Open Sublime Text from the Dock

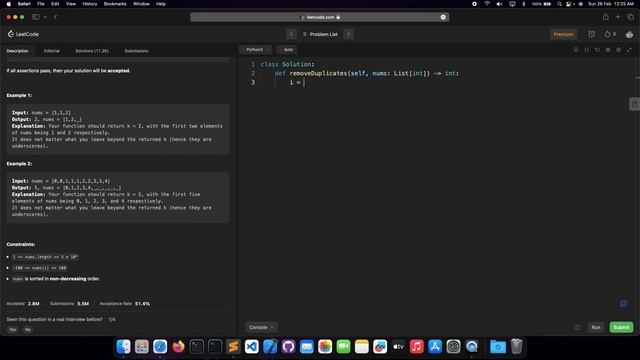tap(233, 347)
